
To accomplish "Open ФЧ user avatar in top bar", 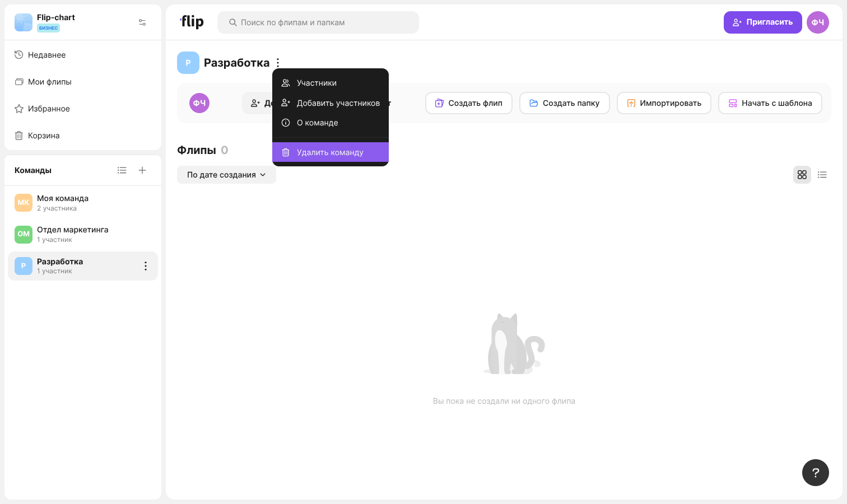I will (818, 22).
